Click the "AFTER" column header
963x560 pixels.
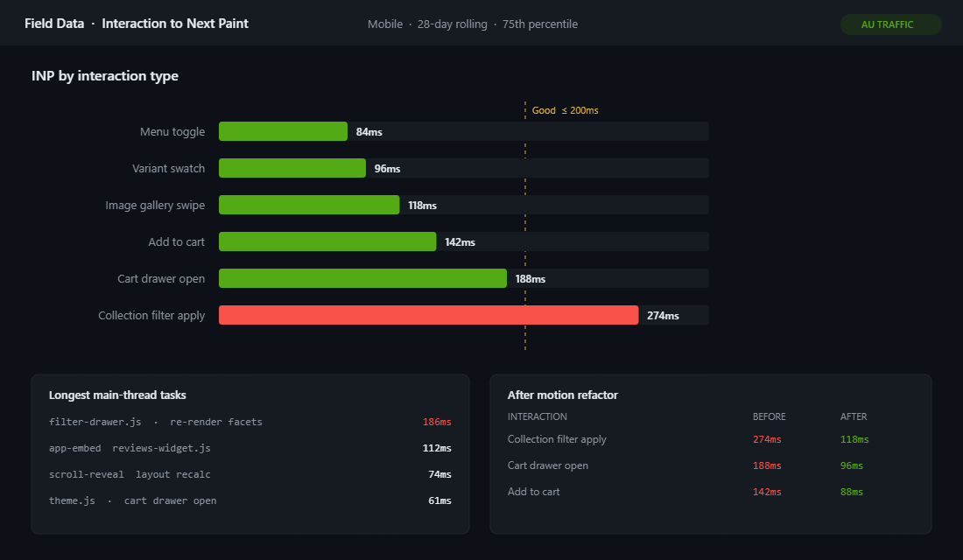(x=854, y=416)
